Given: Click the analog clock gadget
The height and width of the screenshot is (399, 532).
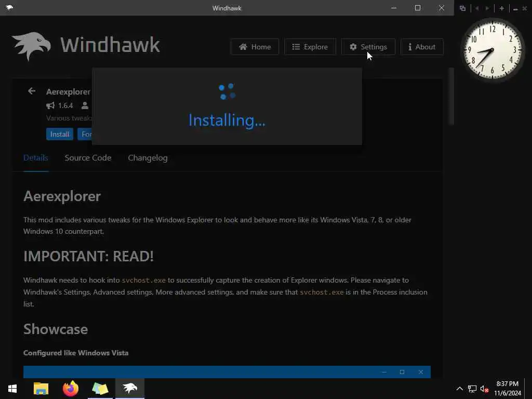Looking at the screenshot, I should coord(492,49).
